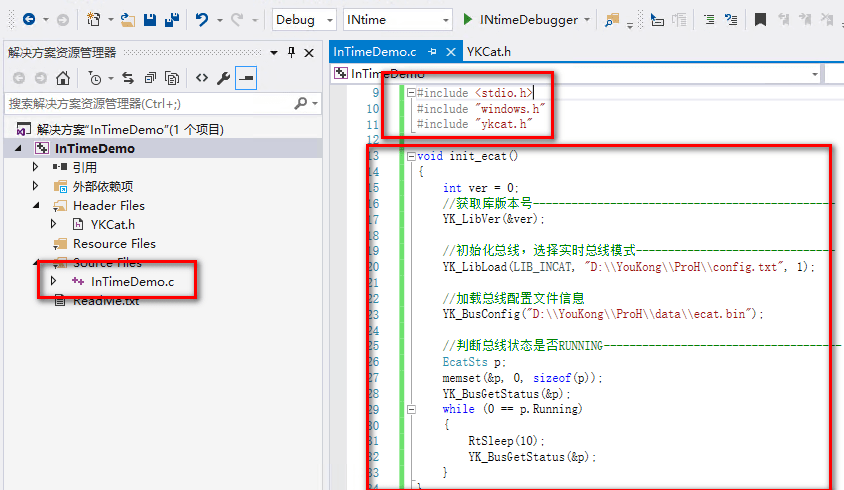Collapse the while loop outline at line 29
This screenshot has width=844, height=490.
coord(411,409)
